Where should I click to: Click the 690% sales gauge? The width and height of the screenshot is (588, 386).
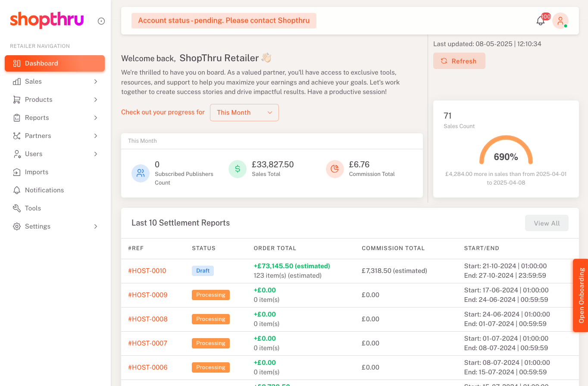coord(506,152)
